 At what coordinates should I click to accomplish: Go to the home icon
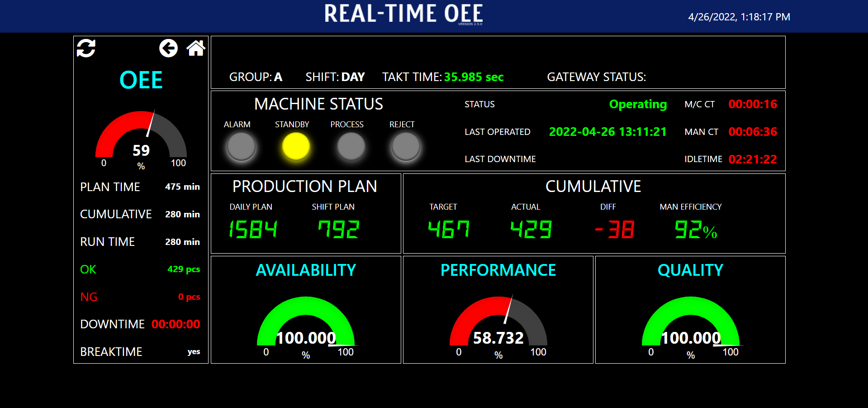[196, 48]
